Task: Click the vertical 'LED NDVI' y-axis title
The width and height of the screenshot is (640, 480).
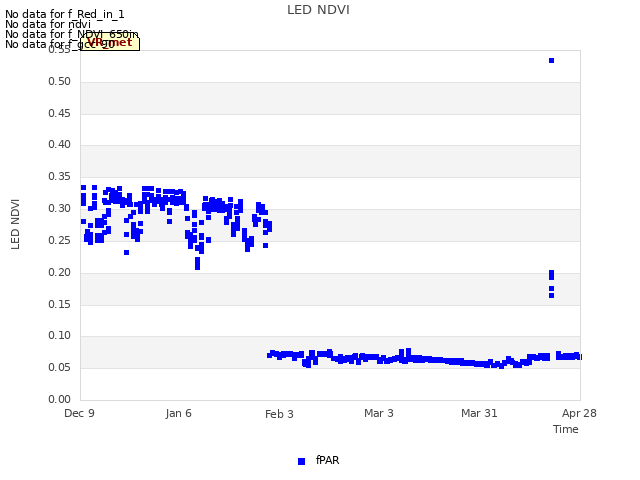Action: click(15, 224)
